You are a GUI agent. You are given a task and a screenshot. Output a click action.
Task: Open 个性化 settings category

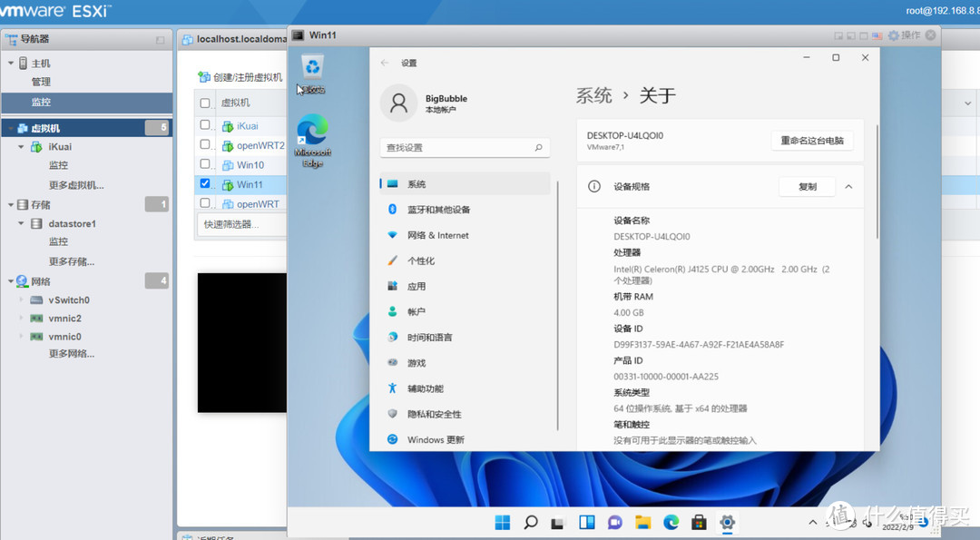[465, 260]
